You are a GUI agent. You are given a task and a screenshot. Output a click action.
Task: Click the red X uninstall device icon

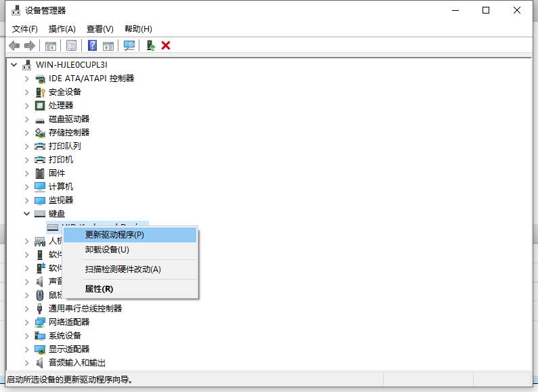click(x=166, y=45)
